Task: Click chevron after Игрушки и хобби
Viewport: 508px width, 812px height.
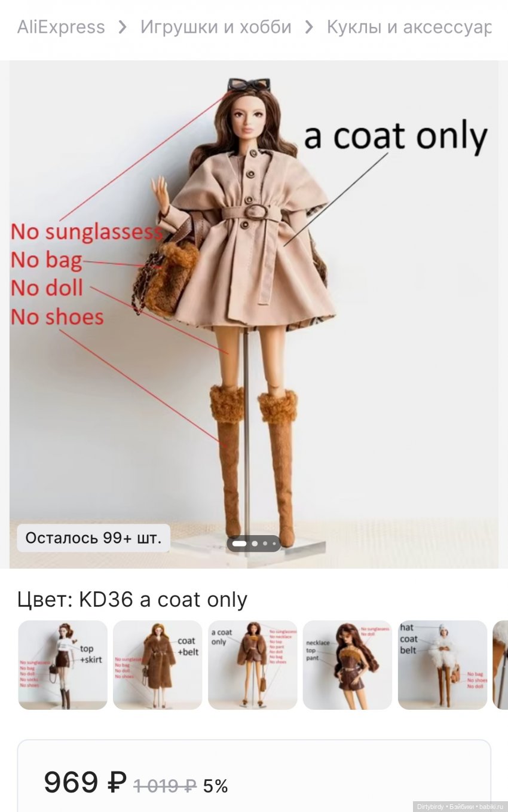Action: click(x=309, y=27)
